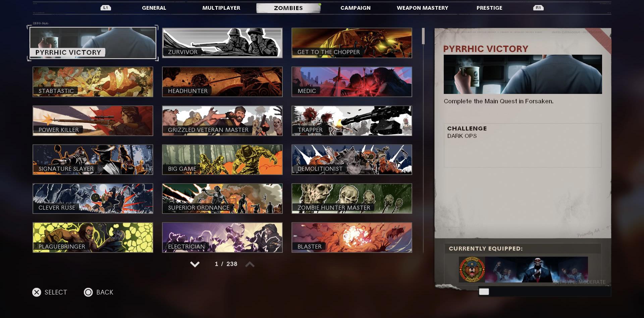Click the circle button Back icon
The width and height of the screenshot is (644, 318).
tap(88, 293)
